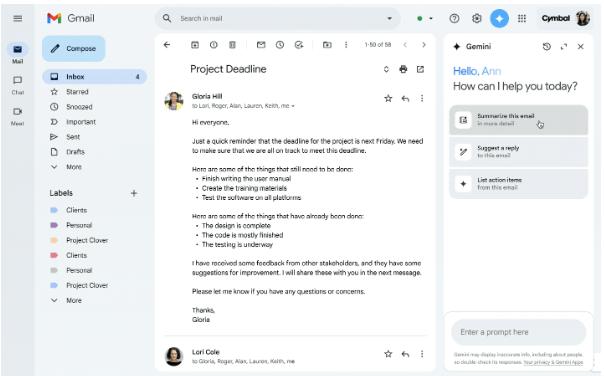The width and height of the screenshot is (604, 376).
Task: Open Gemini chat history icon
Action: (547, 47)
